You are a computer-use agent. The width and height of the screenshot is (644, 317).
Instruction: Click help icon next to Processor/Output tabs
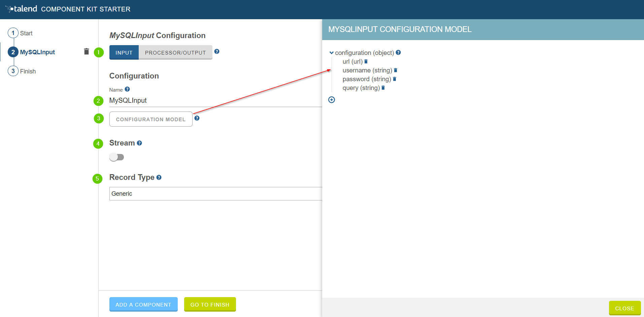(x=217, y=52)
